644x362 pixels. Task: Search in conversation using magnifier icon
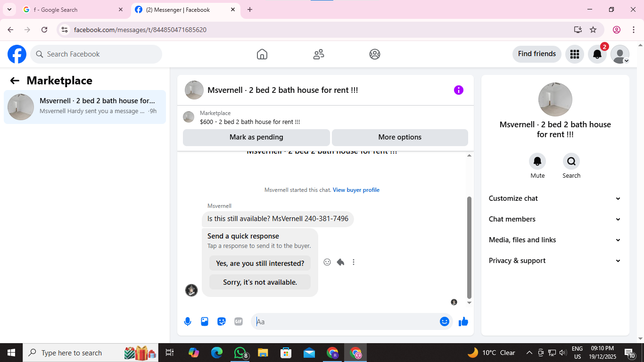pos(571,161)
